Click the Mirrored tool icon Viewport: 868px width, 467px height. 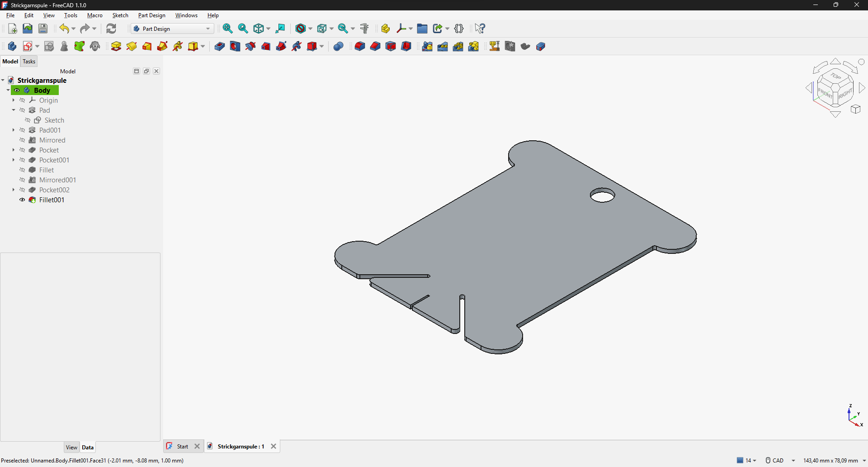[427, 46]
